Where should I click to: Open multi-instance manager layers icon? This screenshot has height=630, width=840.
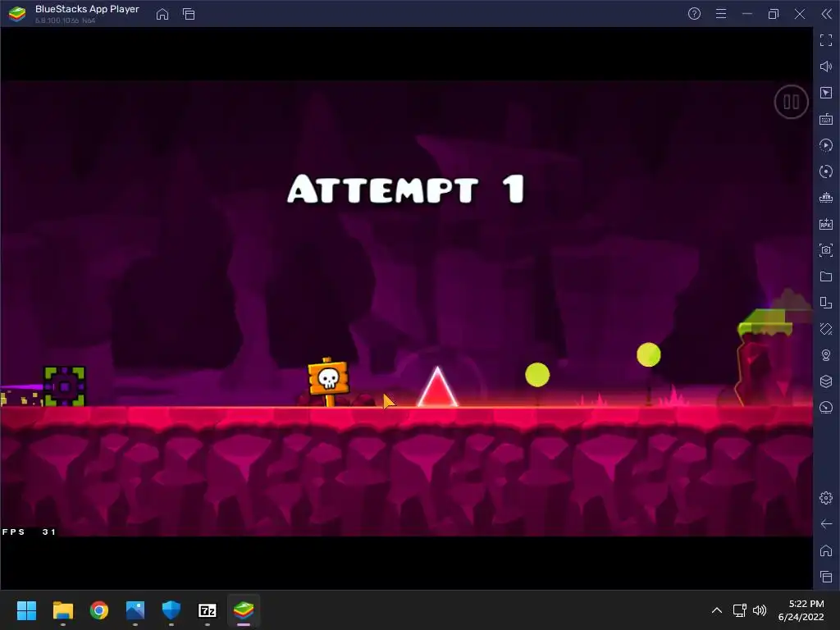tap(825, 381)
